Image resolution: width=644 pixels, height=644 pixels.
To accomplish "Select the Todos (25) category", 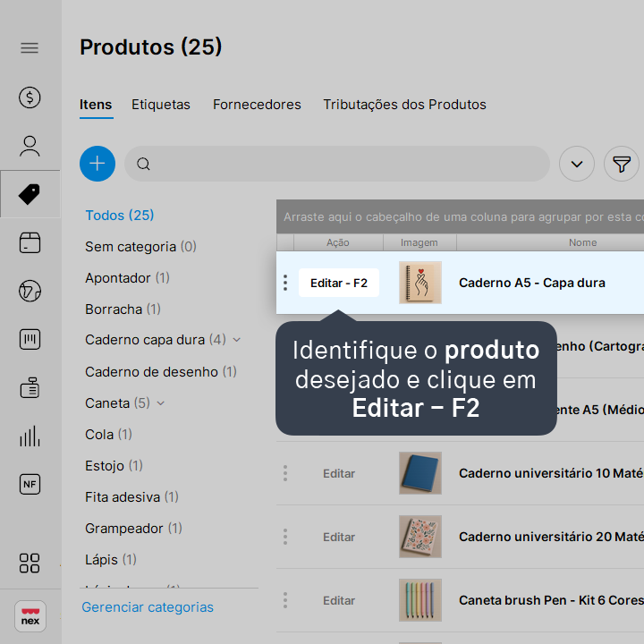I will point(120,216).
